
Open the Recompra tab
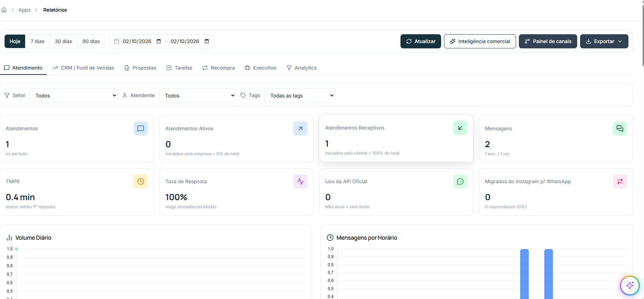(x=218, y=68)
